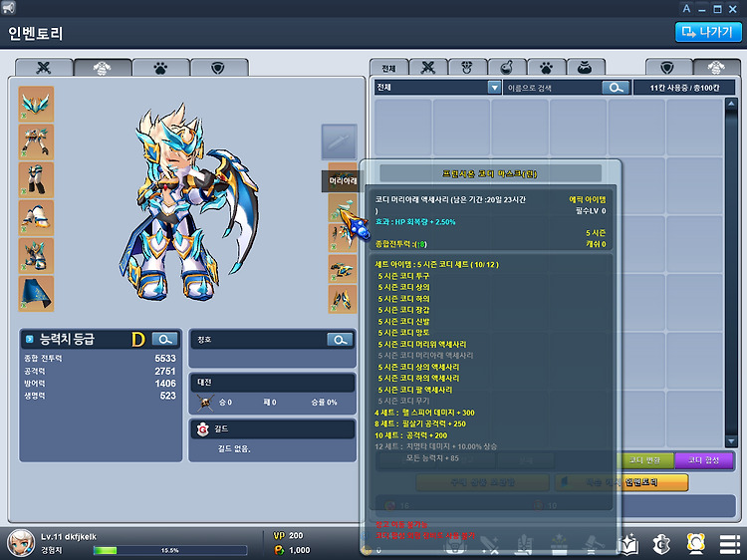Select the 전체 inventory tab
This screenshot has width=747, height=560.
(388, 68)
